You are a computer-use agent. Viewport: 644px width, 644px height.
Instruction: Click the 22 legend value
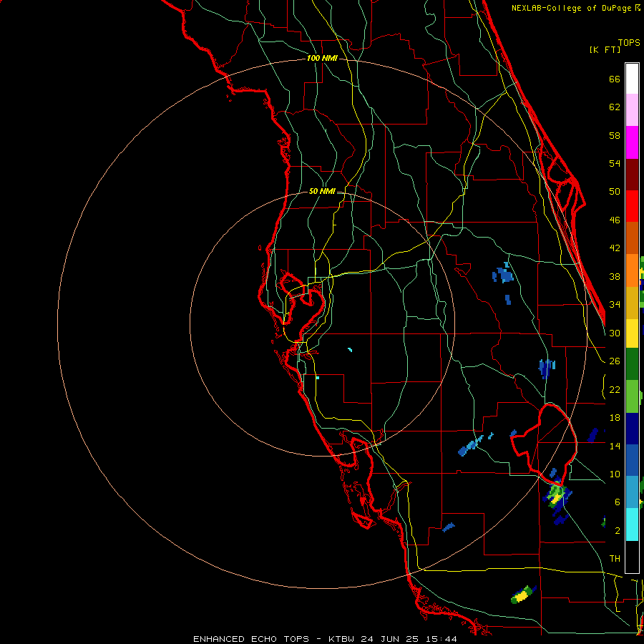click(x=615, y=390)
